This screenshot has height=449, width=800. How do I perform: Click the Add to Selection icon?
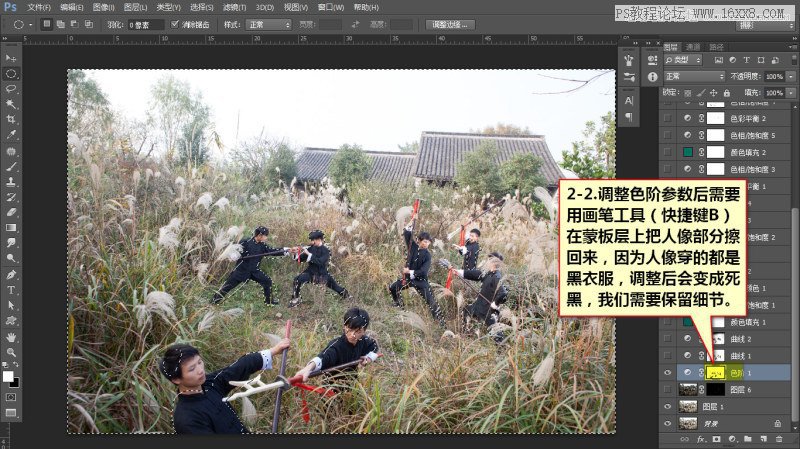(61, 24)
